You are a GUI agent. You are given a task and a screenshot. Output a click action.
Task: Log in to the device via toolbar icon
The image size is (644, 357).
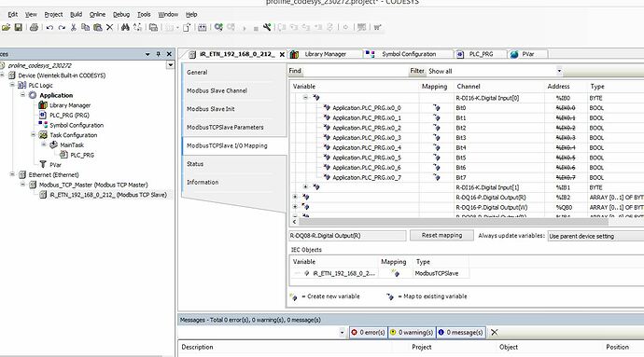pyautogui.click(x=218, y=27)
